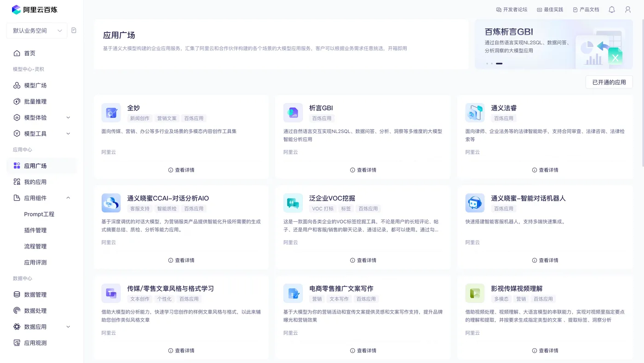Open the 默认业务空间 workspace dropdown

tap(37, 31)
